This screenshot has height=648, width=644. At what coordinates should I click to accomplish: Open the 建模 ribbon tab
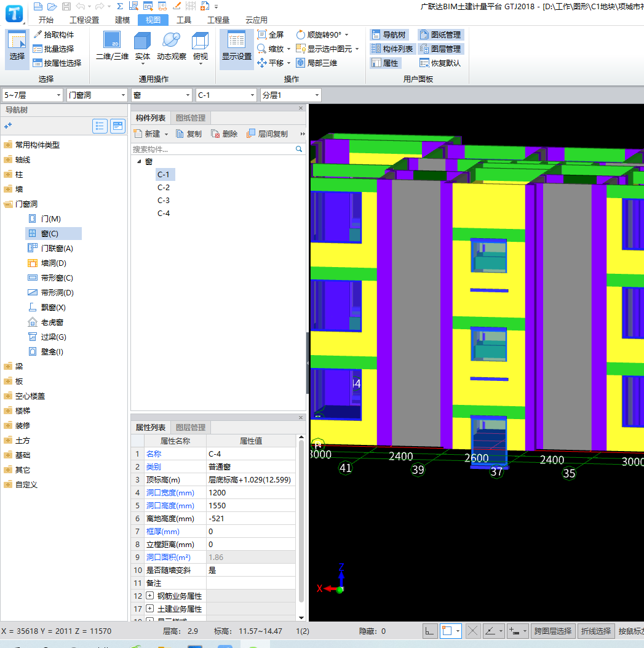[122, 20]
